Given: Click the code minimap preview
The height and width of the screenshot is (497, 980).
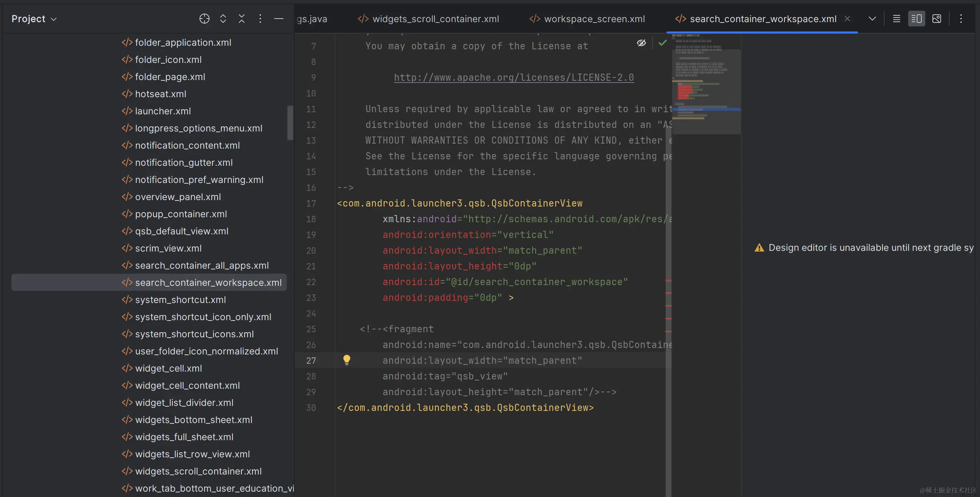Looking at the screenshot, I should click(706, 84).
